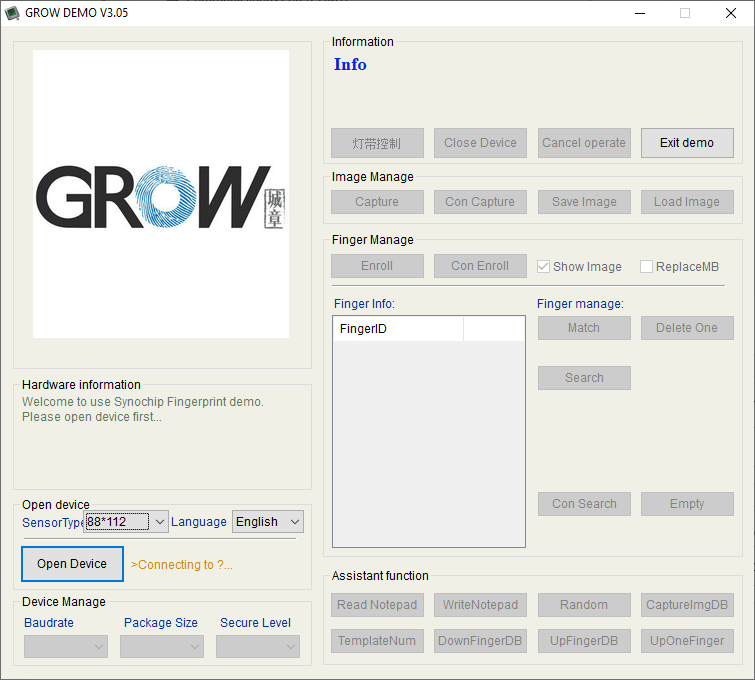
Task: Select the FingerID column header
Action: click(398, 329)
